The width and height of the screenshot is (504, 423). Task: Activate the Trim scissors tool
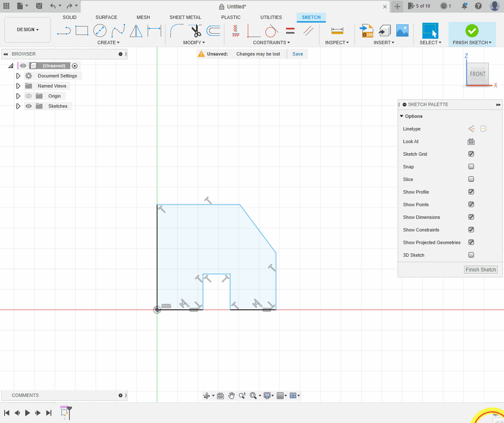pyautogui.click(x=195, y=31)
